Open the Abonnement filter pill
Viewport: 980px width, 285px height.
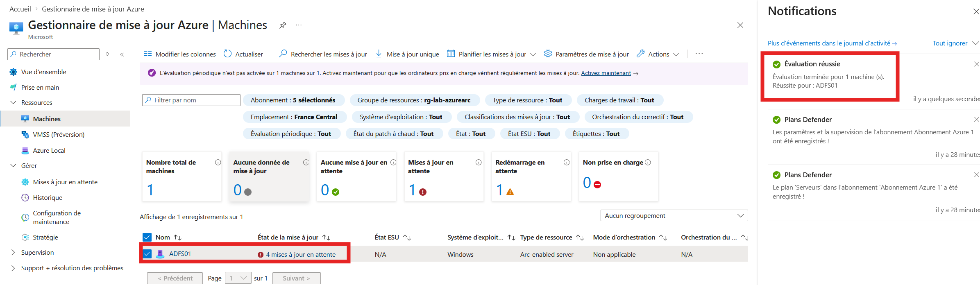click(x=294, y=100)
